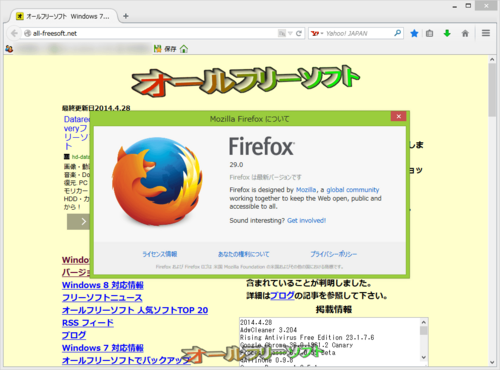Maximize the Firefox window

click(468, 6)
